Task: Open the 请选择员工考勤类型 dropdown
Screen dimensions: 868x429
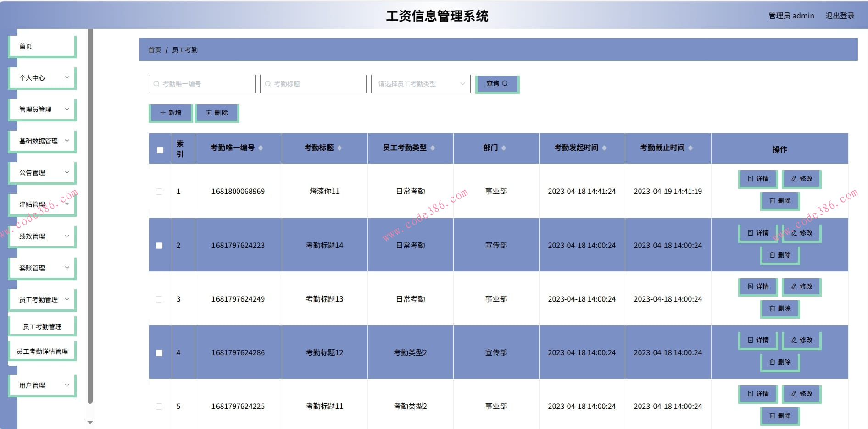Action: pyautogui.click(x=420, y=83)
